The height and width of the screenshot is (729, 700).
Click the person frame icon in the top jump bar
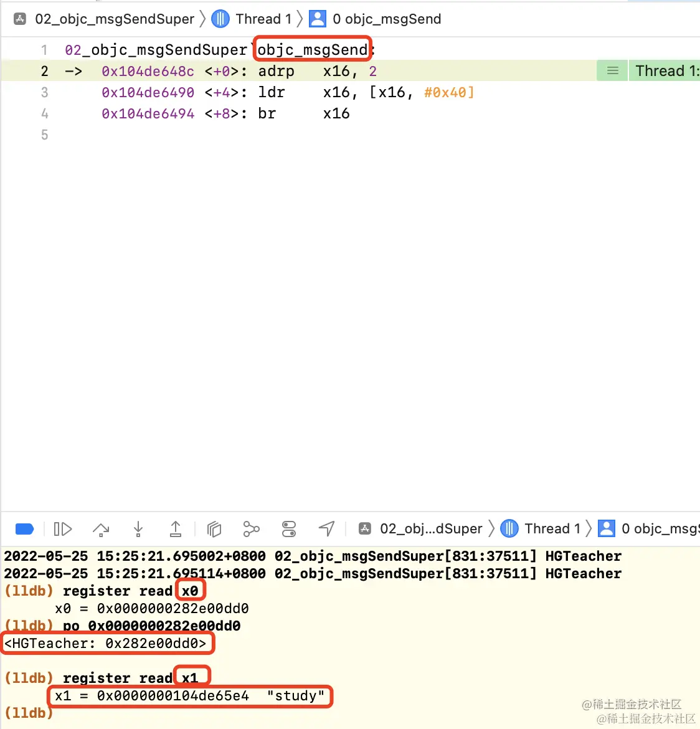(x=318, y=19)
